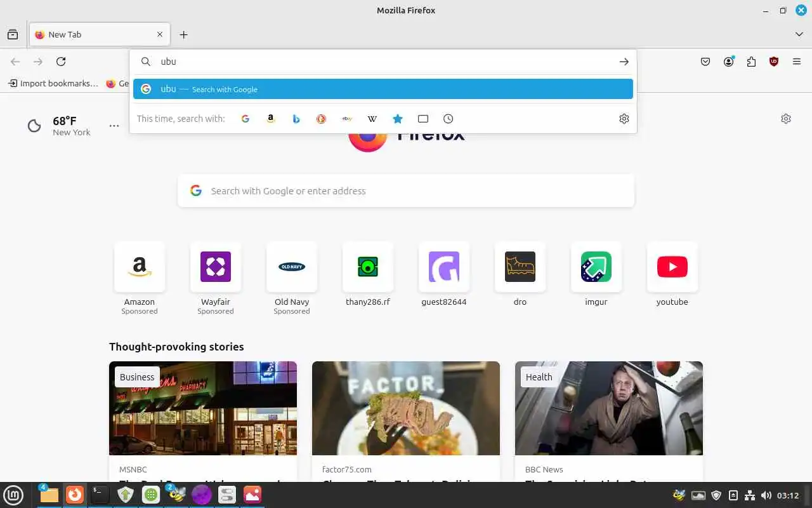This screenshot has height=508, width=812.
Task: Open the Extensions puzzle icon
Action: click(x=752, y=62)
